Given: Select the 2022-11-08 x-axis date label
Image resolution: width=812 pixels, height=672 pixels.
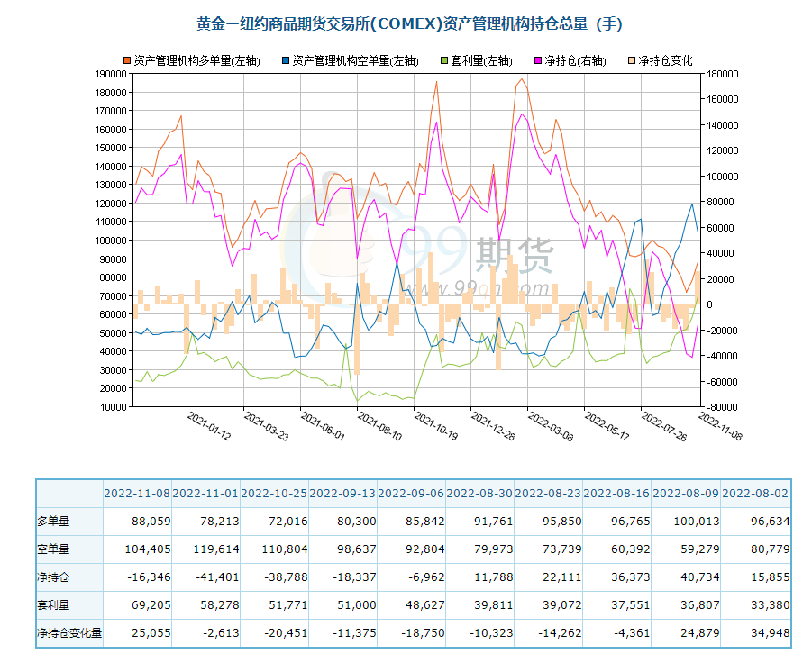Looking at the screenshot, I should click(720, 426).
